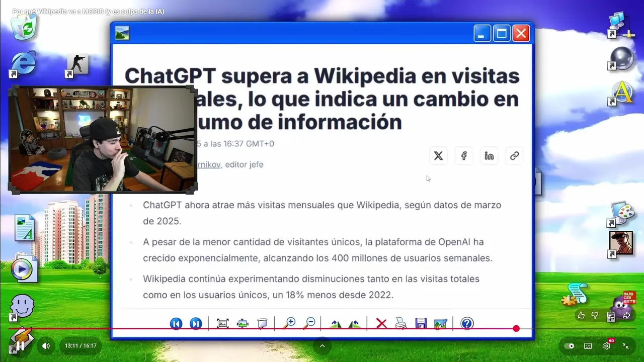
Task: Share the article on Facebook
Action: 464,156
